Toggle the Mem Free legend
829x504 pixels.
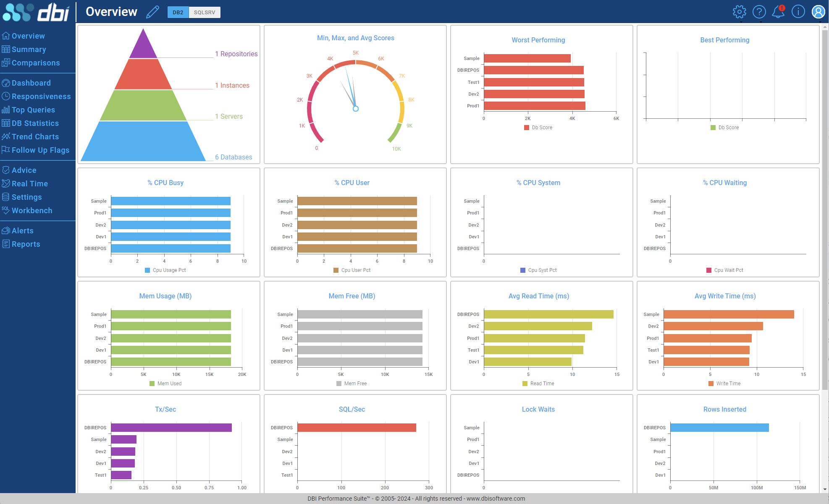pyautogui.click(x=352, y=384)
